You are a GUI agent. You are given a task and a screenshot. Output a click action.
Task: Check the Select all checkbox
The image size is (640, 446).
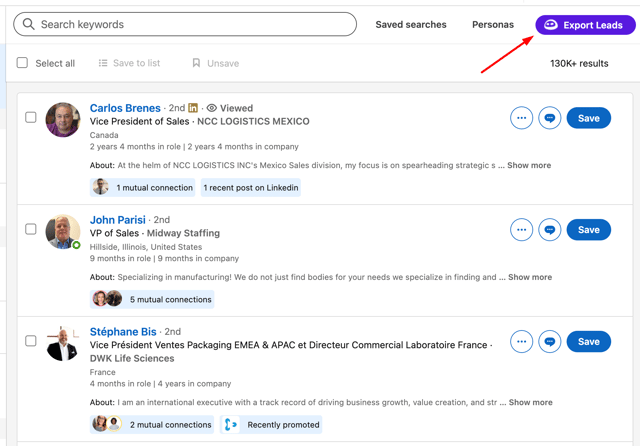[x=22, y=63]
